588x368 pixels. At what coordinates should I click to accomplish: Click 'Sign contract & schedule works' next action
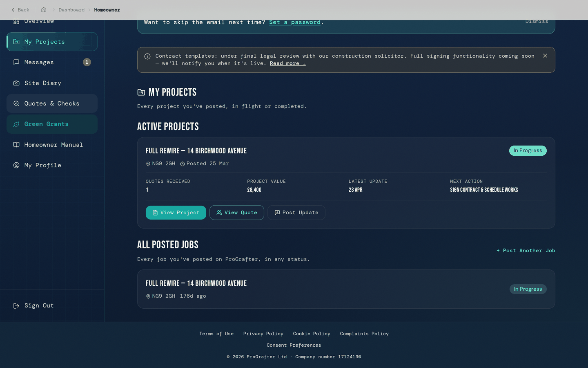tap(484, 190)
